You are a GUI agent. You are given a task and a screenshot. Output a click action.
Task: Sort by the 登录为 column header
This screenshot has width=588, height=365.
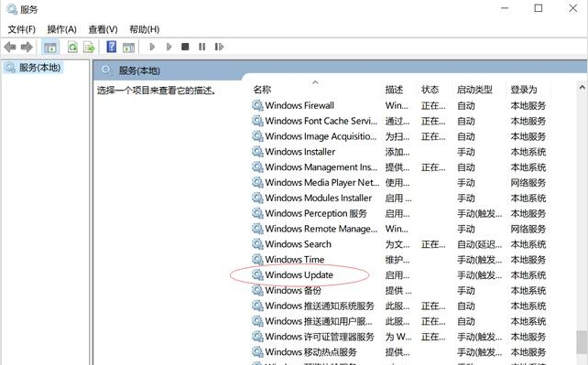coord(524,90)
